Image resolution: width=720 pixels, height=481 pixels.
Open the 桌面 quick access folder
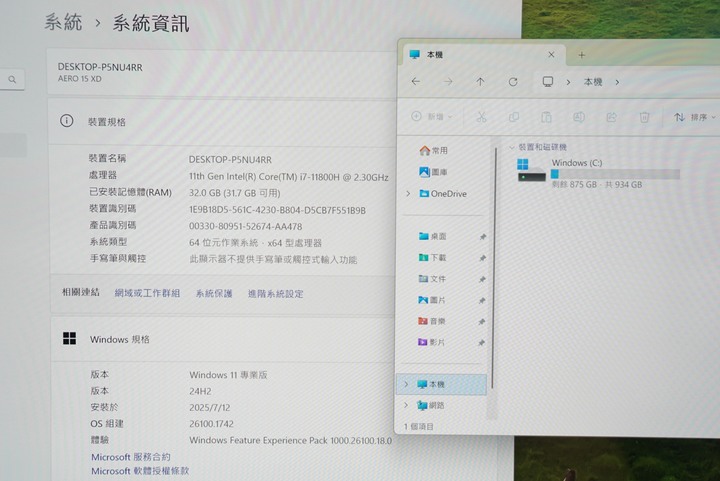coord(432,236)
